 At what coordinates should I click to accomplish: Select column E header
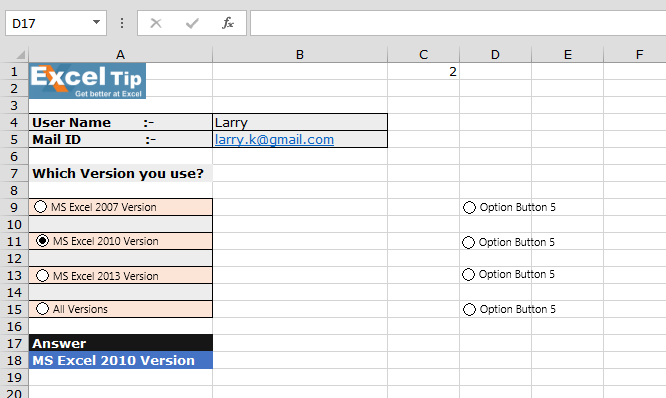point(567,54)
